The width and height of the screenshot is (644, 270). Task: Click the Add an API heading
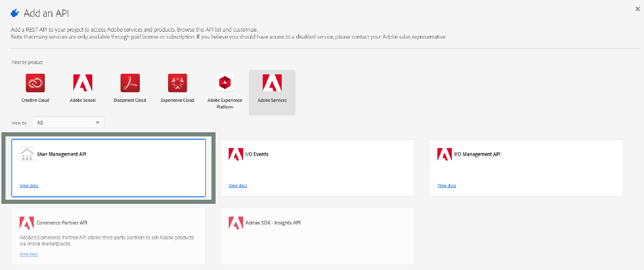click(46, 14)
